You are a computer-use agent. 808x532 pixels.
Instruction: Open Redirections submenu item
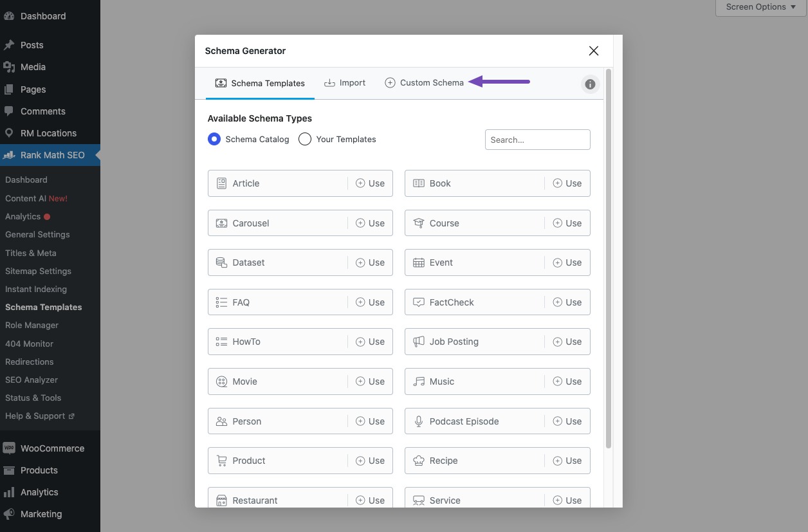click(30, 362)
